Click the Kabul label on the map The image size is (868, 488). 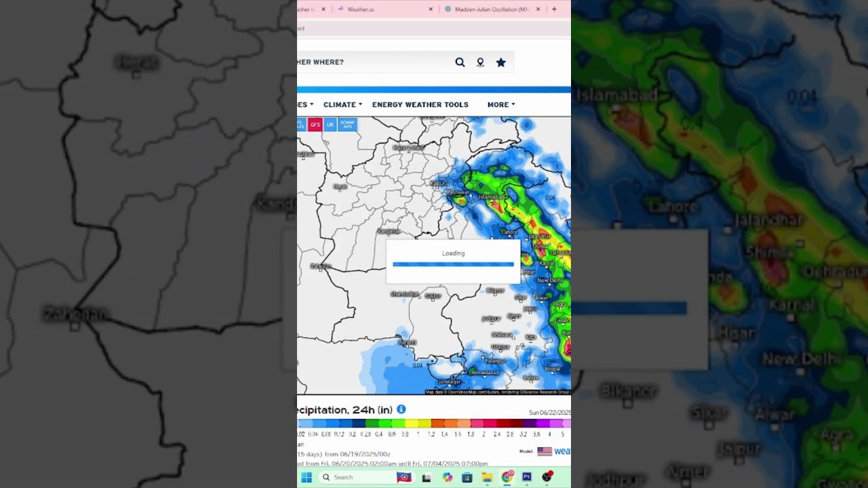click(437, 183)
